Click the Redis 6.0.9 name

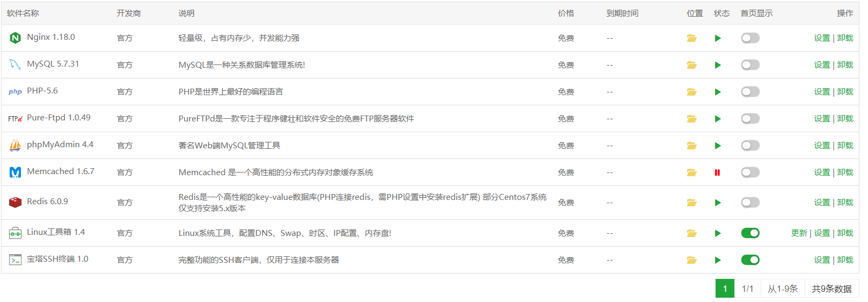(x=47, y=202)
